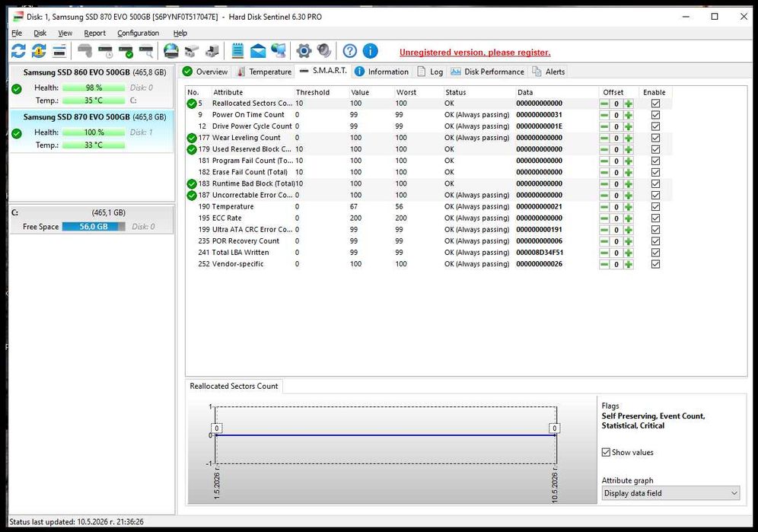Click the 33 °C temperature bar of 870 EVO
The image size is (758, 532).
94,145
